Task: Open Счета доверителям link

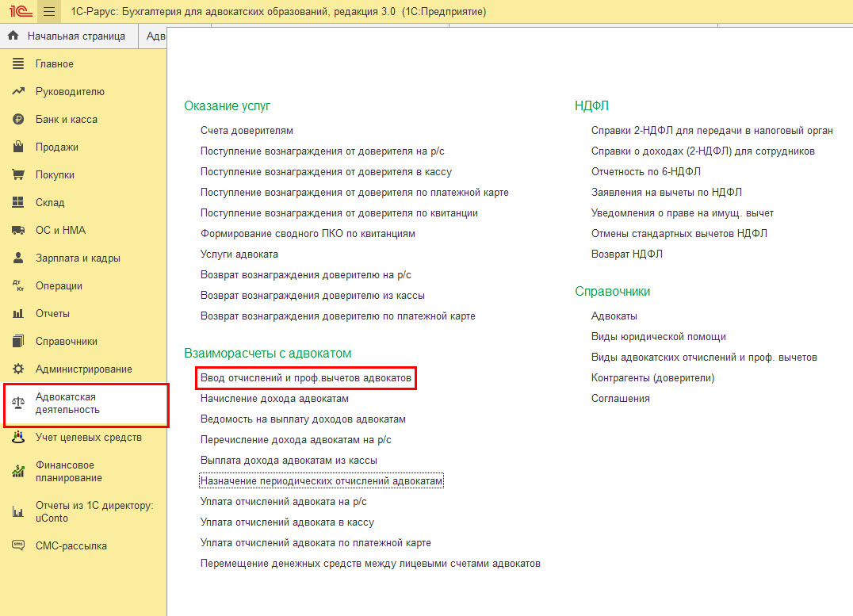Action: click(247, 130)
